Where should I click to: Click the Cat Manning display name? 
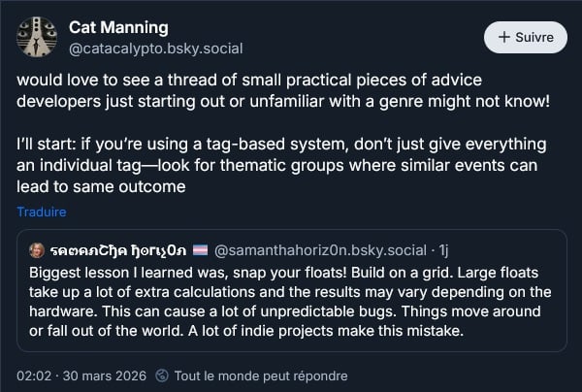[x=118, y=27]
